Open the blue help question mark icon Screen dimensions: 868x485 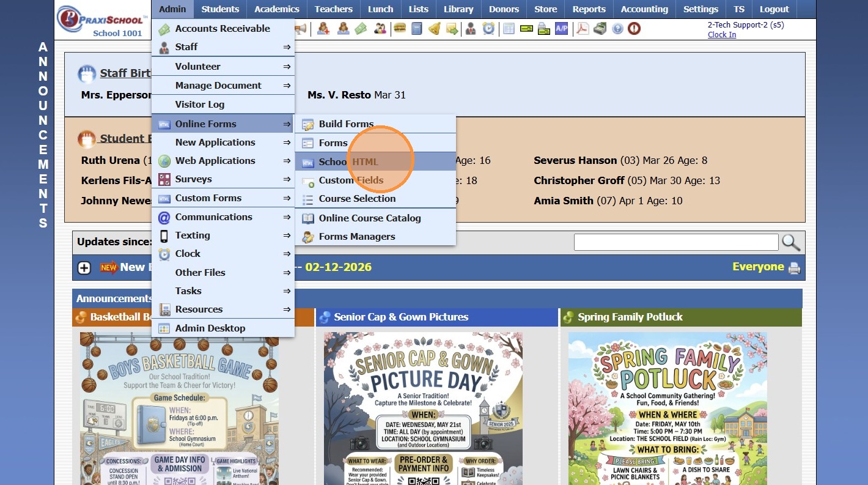(618, 28)
